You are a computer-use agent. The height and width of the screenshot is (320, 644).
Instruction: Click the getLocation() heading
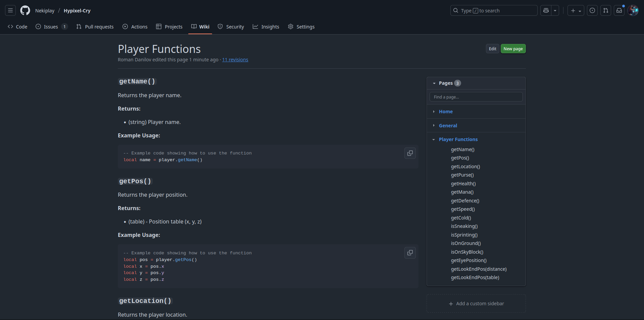pos(145,301)
